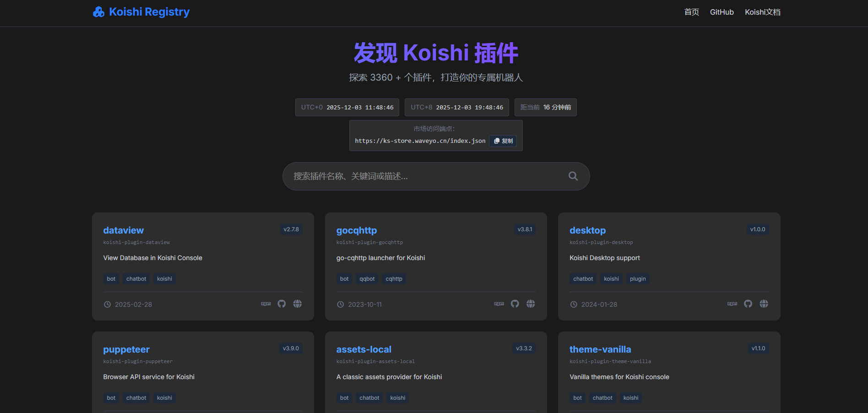Open homepage globe icon for dataview
Image resolution: width=868 pixels, height=413 pixels.
[x=298, y=304]
